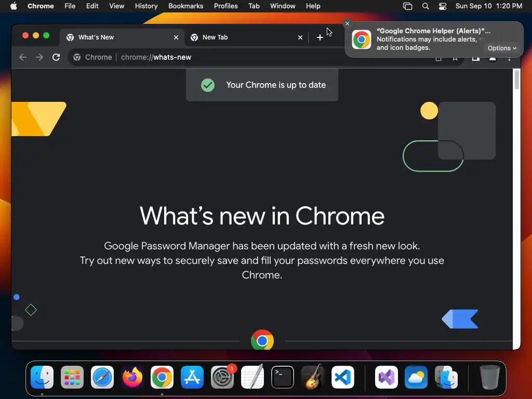Open Visual Studio from the Dock

pyautogui.click(x=387, y=377)
